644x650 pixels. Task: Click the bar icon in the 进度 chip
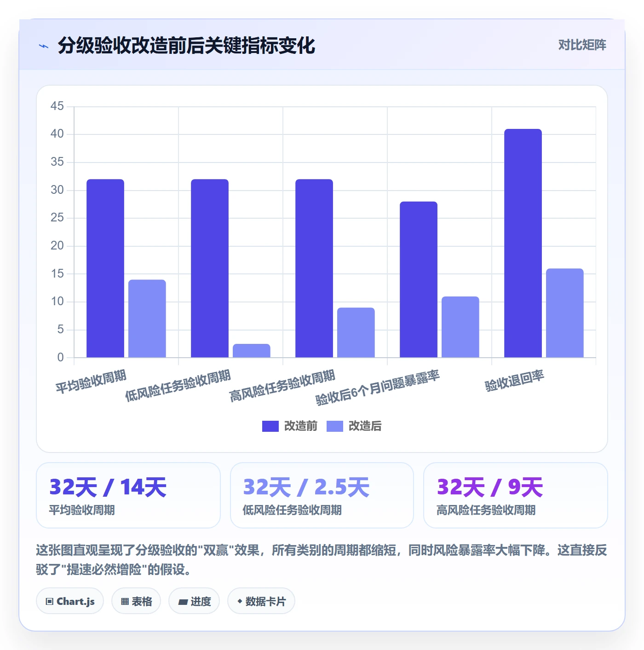pyautogui.click(x=183, y=602)
